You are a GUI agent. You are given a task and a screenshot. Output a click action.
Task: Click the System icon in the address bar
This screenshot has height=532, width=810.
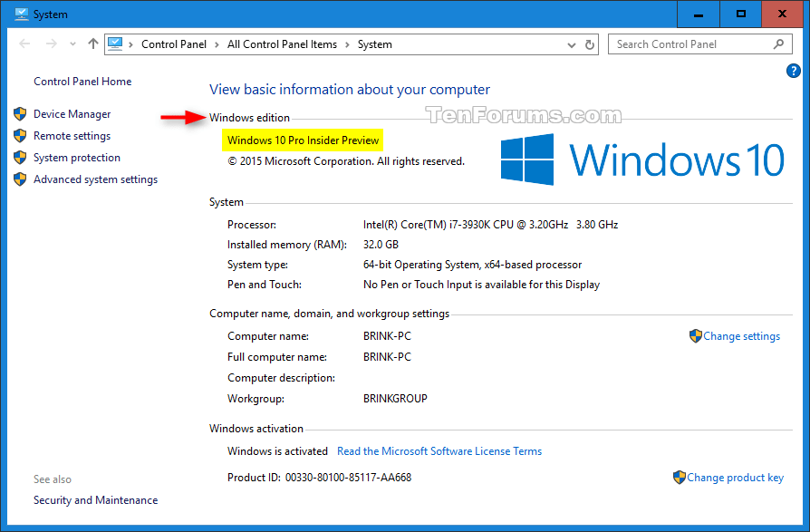point(116,44)
